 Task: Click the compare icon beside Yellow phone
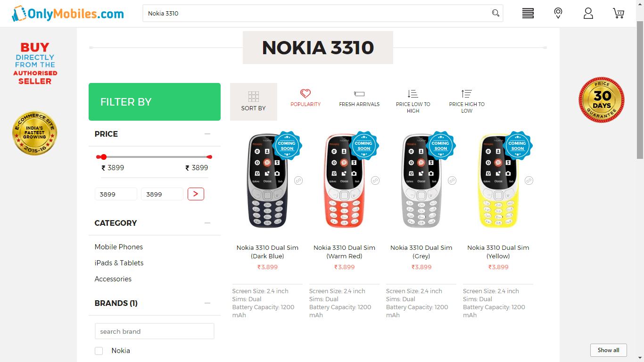coord(529,181)
